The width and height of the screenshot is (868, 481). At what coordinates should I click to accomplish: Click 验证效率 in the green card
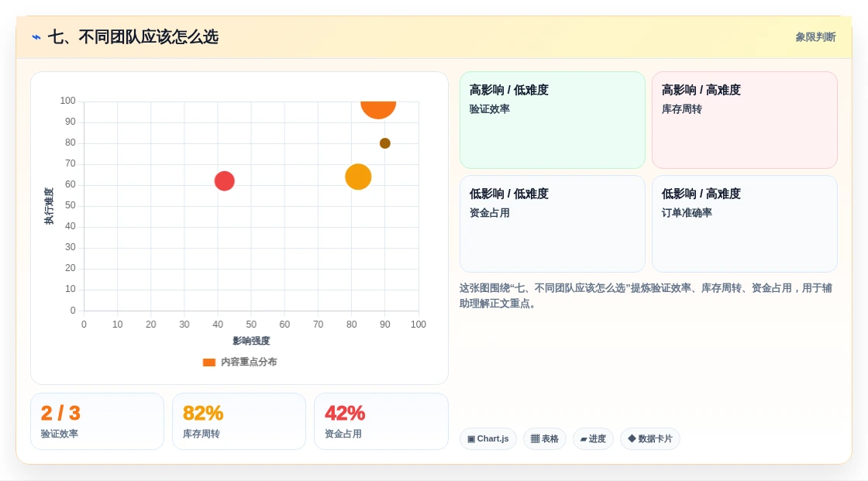(489, 109)
